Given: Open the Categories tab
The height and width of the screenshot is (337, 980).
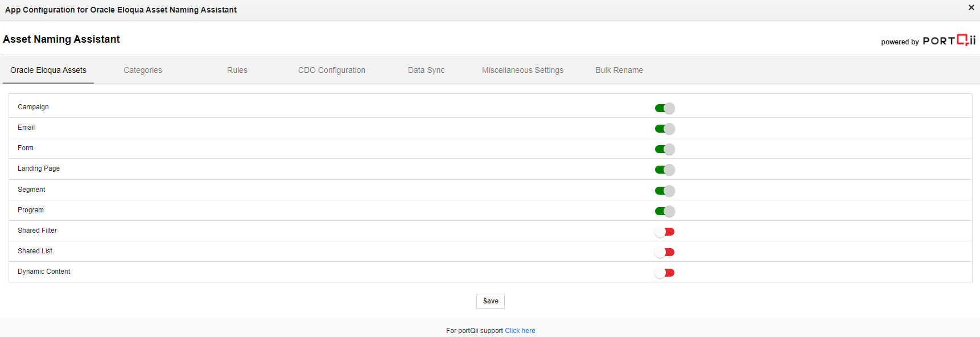Looking at the screenshot, I should 143,70.
